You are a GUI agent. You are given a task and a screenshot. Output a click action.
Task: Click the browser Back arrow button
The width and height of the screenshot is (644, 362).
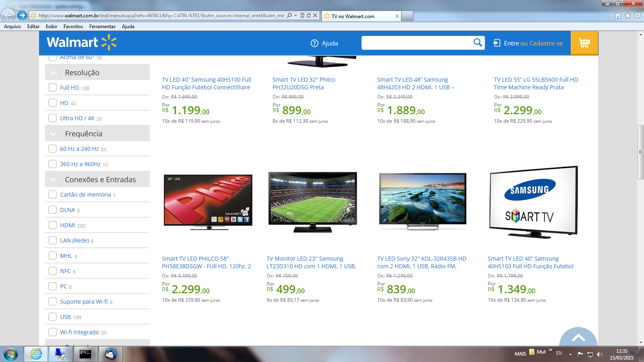8,15
